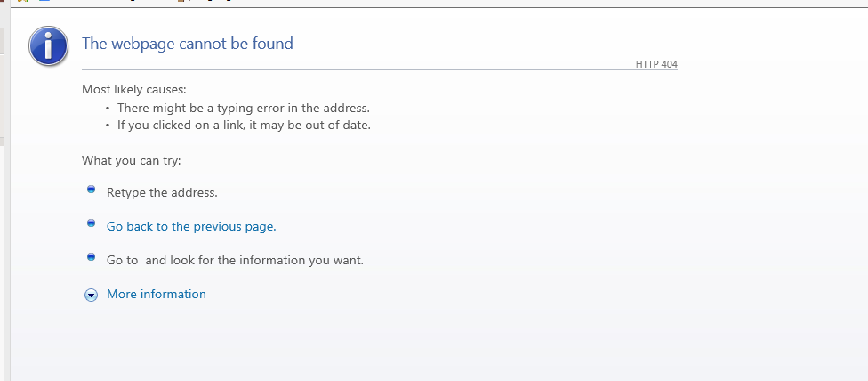Click the blue bullet beside "Retype the address"
The width and height of the screenshot is (868, 381).
coord(91,190)
